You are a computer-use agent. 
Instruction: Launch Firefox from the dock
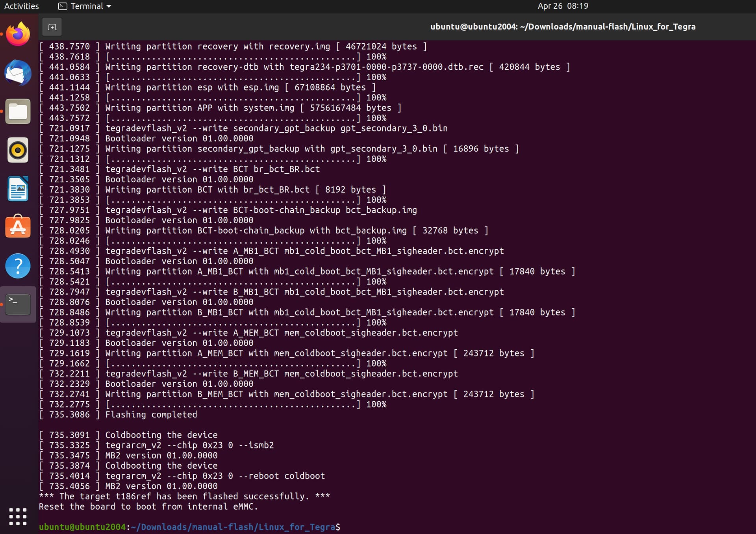[x=18, y=34]
